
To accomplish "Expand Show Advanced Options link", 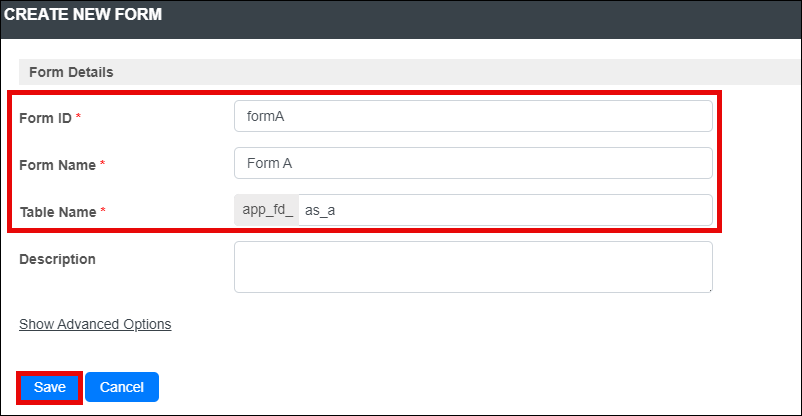I will point(95,324).
